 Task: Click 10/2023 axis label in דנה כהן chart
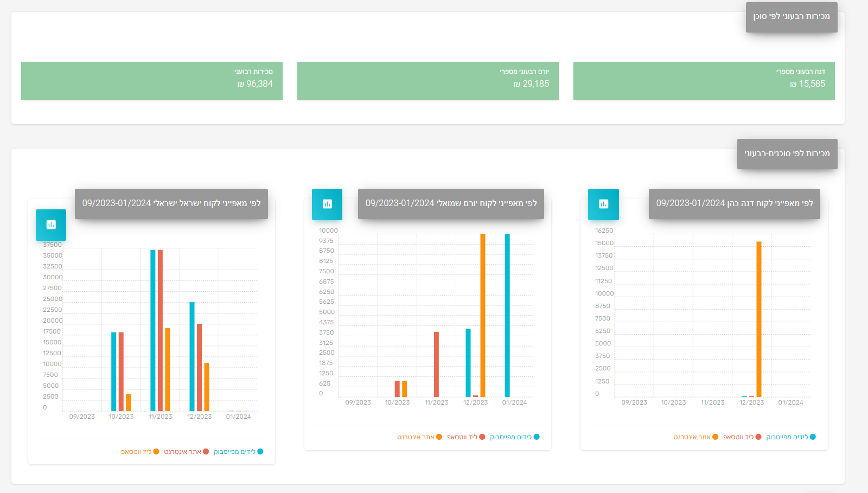(x=673, y=402)
